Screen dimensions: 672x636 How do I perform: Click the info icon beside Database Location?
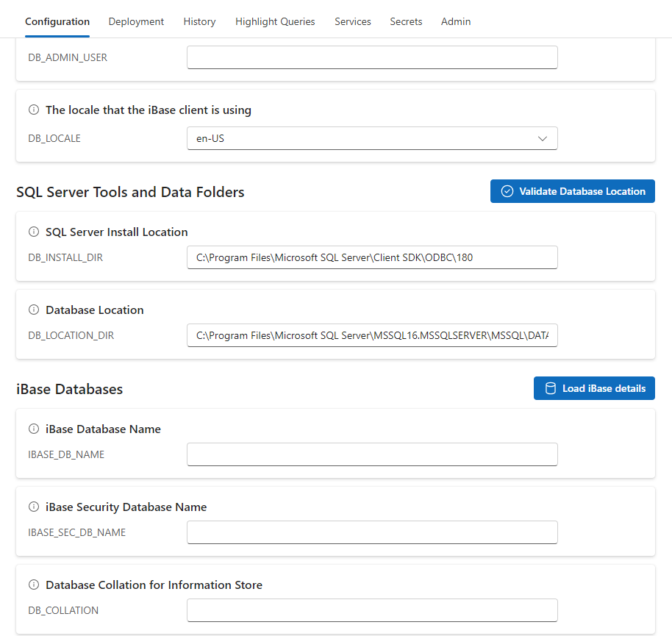[34, 310]
